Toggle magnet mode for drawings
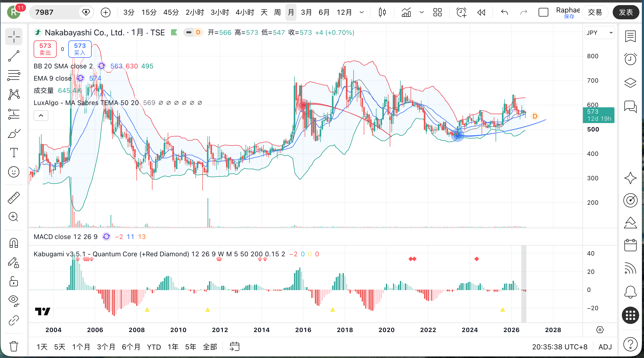Viewport: 644px width, 358px height. pyautogui.click(x=14, y=243)
